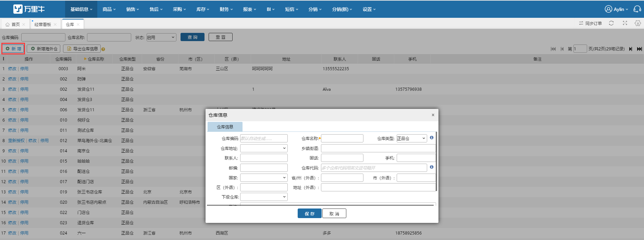The height and width of the screenshot is (240, 644).
Task: Click 停用 link for warehouse 南京仓
Action: 24,151
